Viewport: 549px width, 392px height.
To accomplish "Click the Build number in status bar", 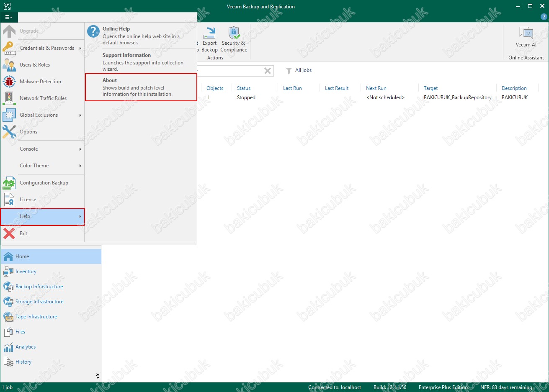I will [390, 387].
